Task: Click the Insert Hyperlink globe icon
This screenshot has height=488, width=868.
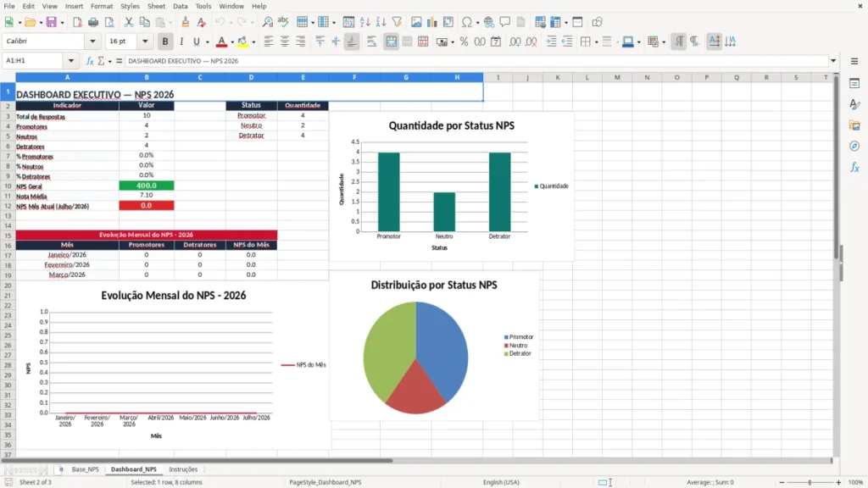Action: [x=489, y=22]
